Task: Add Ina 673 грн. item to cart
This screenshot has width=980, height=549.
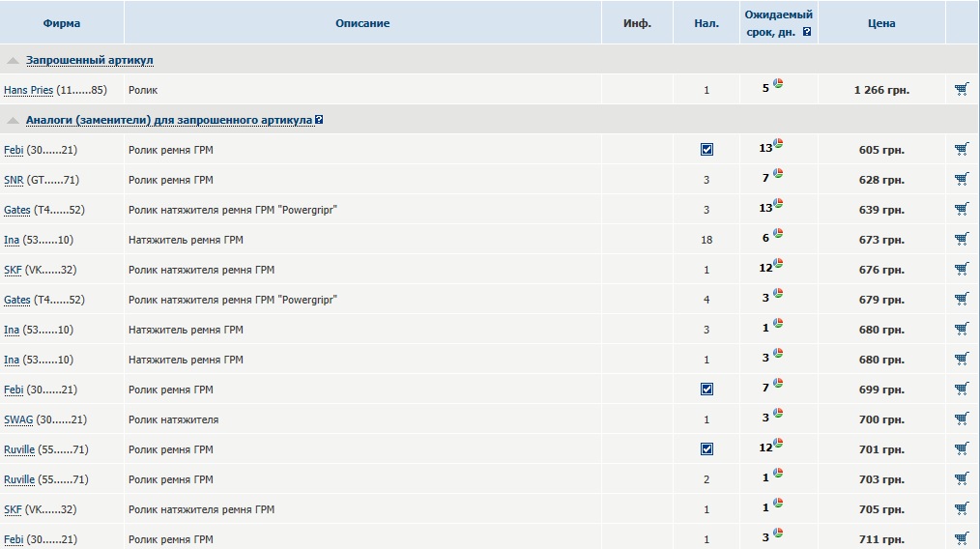Action: [962, 239]
